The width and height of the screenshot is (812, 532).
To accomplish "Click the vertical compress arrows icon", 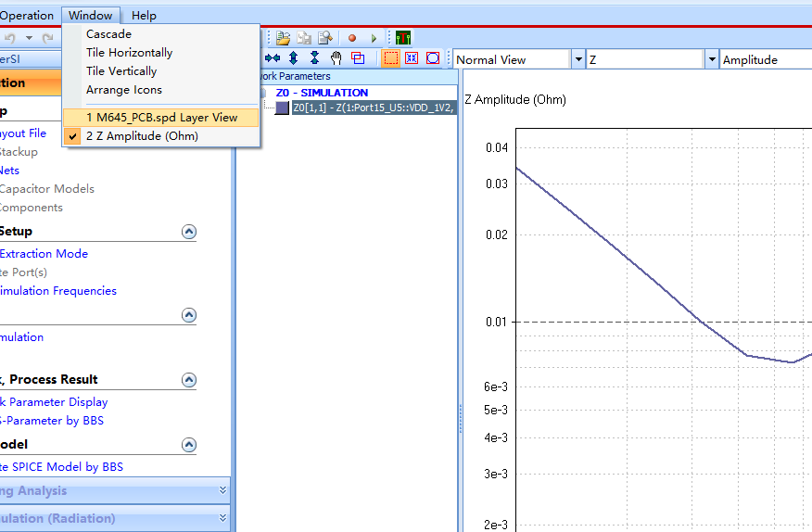I will coord(314,58).
